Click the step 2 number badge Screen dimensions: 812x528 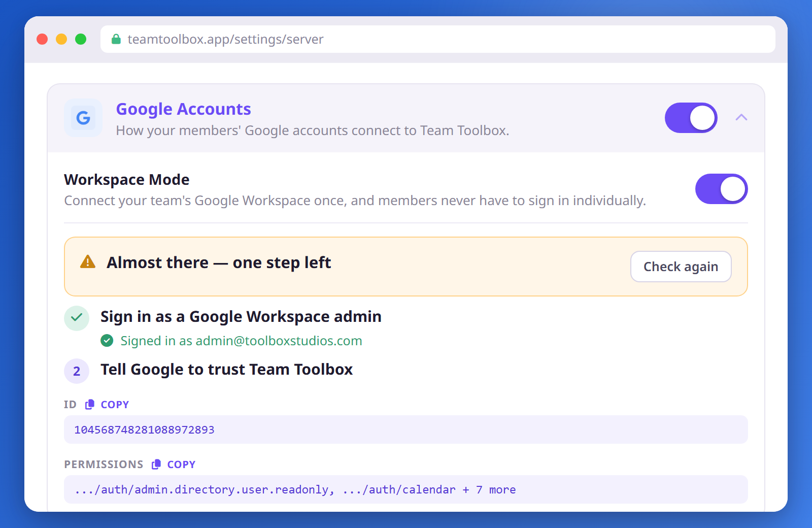[x=77, y=371]
